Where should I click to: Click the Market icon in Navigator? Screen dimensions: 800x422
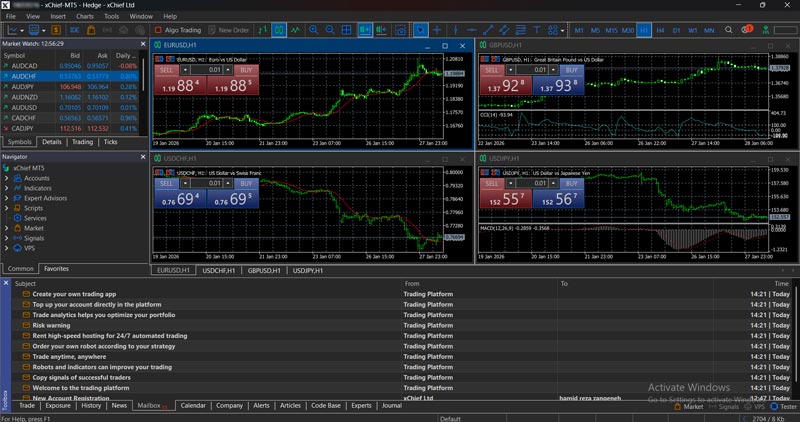[16, 228]
